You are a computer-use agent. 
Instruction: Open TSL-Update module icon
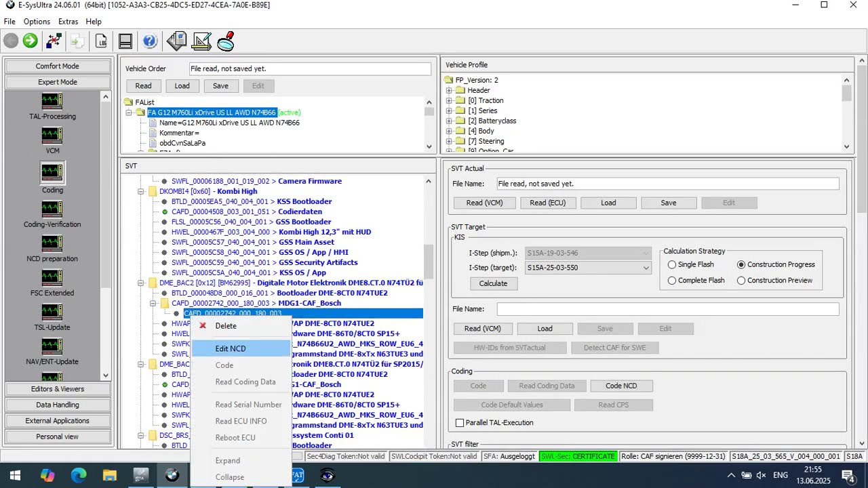pyautogui.click(x=52, y=312)
